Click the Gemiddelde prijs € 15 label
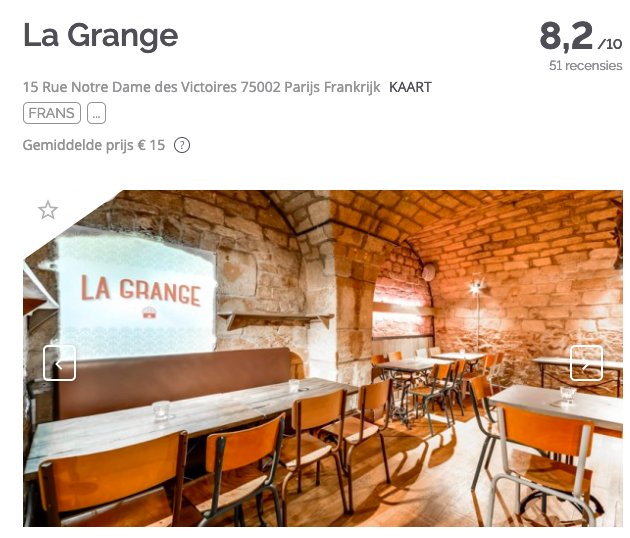The height and width of the screenshot is (538, 630). 94,145
